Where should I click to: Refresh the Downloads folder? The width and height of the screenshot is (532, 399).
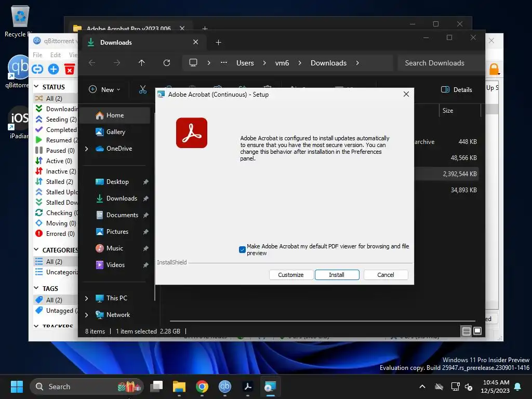(x=167, y=63)
